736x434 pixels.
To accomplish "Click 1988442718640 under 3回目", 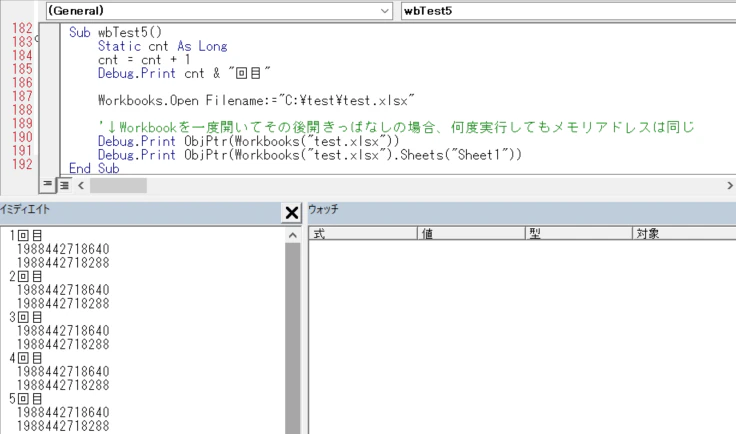I will tap(63, 331).
